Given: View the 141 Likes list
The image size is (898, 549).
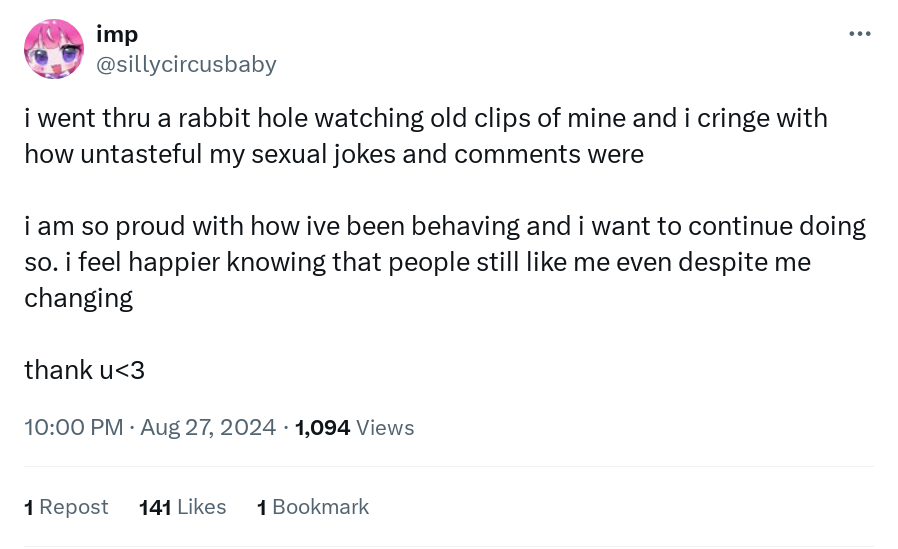Looking at the screenshot, I should 183,507.
